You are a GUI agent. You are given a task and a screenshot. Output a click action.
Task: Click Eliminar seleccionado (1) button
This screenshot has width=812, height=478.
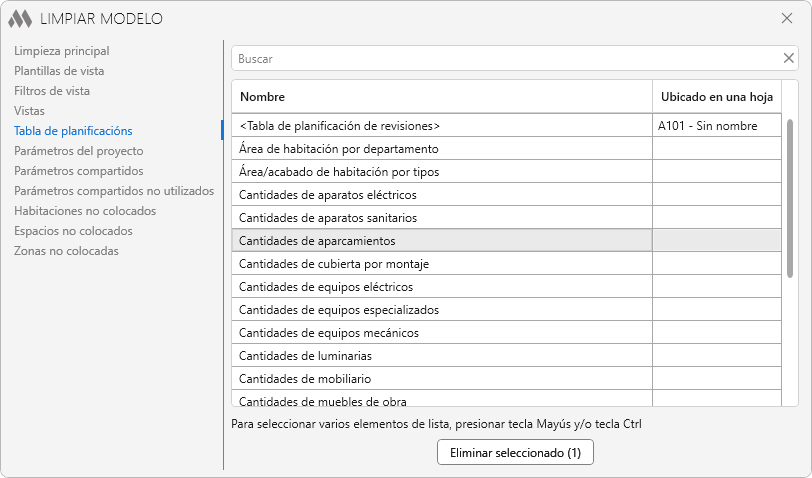515,453
